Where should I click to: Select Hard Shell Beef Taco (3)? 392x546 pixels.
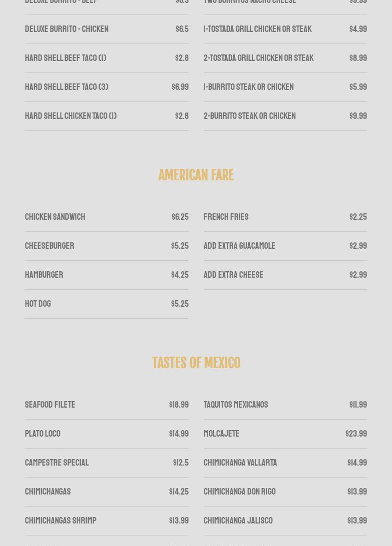tap(66, 87)
